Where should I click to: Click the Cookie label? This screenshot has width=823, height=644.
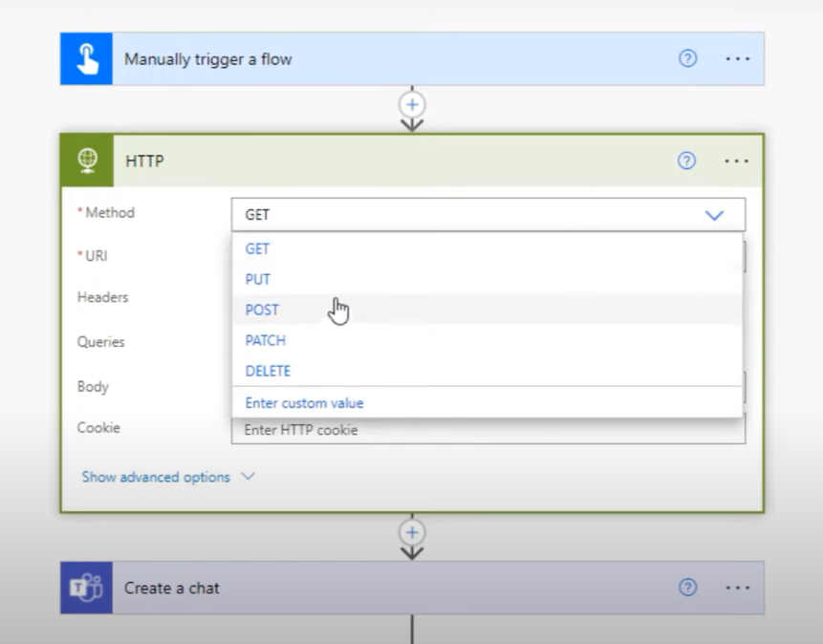98,428
